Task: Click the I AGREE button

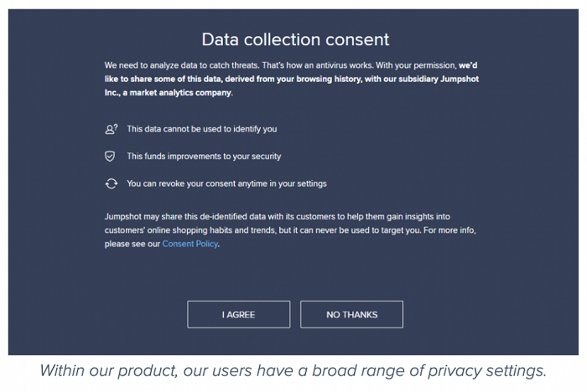Action: 238,314
